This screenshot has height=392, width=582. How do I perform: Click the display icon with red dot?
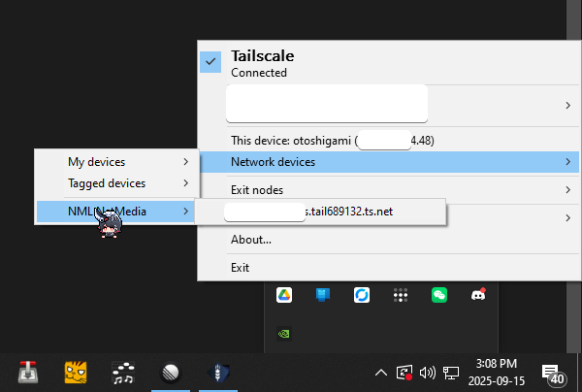coord(404,373)
